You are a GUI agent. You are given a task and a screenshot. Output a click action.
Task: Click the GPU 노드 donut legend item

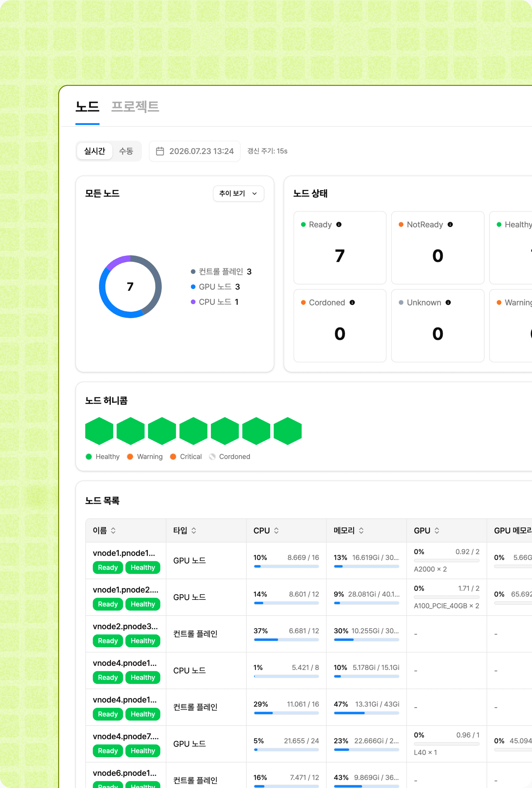(x=215, y=287)
